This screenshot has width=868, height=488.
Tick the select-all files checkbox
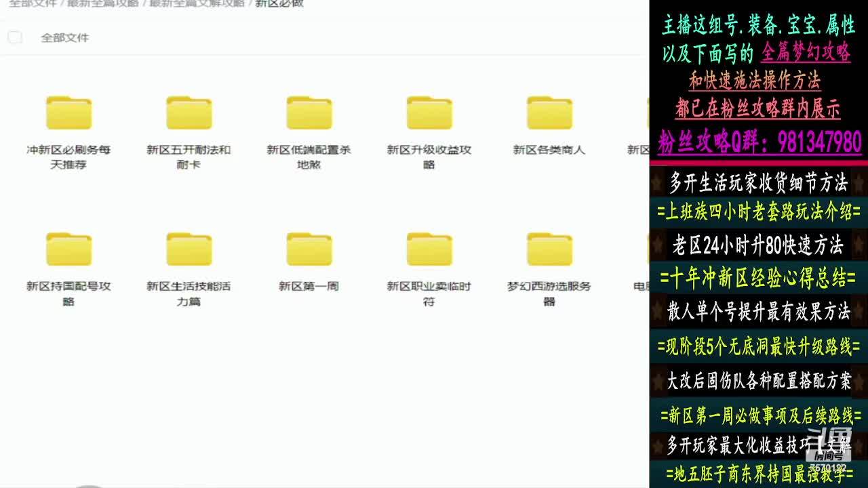(x=15, y=37)
